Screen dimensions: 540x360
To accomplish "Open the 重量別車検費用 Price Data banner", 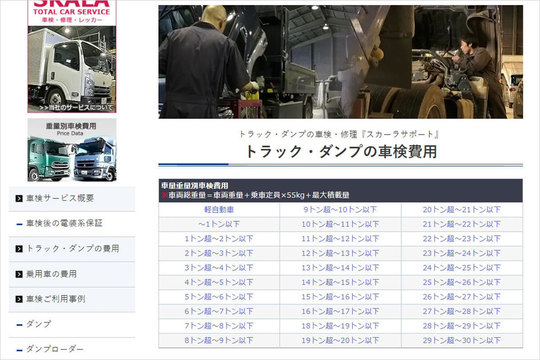I will [72, 150].
